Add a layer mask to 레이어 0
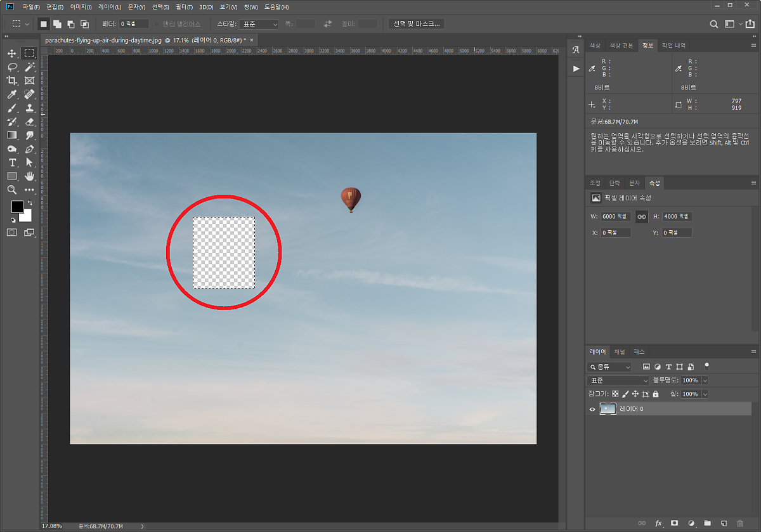The height and width of the screenshot is (532, 761). (x=675, y=523)
